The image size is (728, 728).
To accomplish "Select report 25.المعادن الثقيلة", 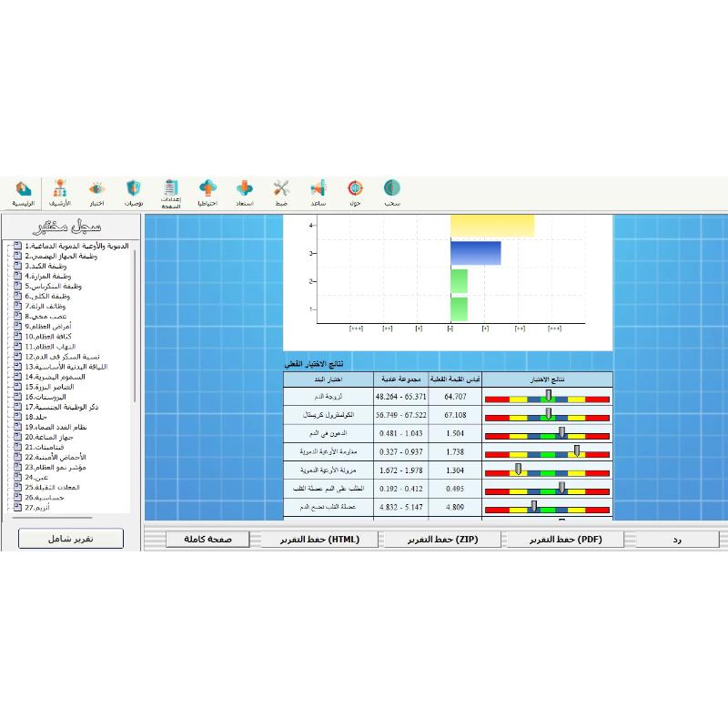I will 53,488.
